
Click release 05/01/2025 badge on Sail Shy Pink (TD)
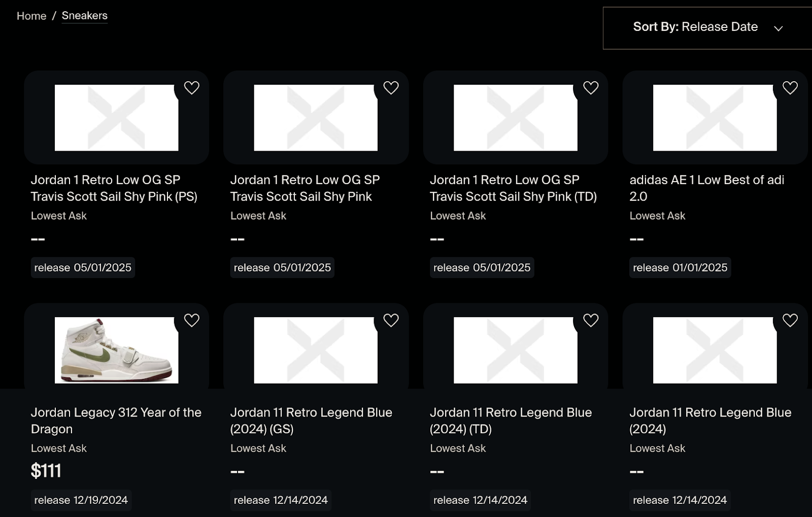482,267
